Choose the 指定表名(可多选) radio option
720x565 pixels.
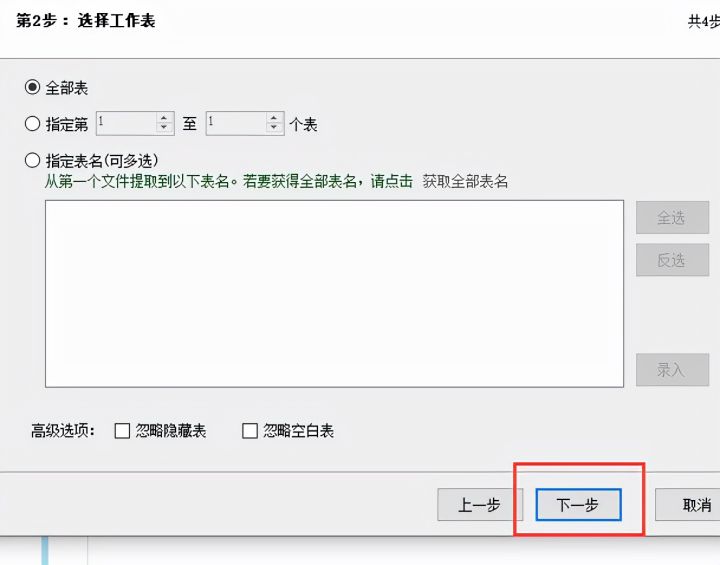(x=33, y=160)
